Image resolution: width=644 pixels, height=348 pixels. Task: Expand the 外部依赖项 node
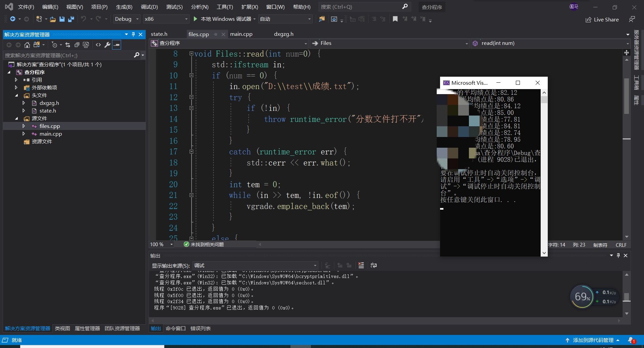pos(16,87)
